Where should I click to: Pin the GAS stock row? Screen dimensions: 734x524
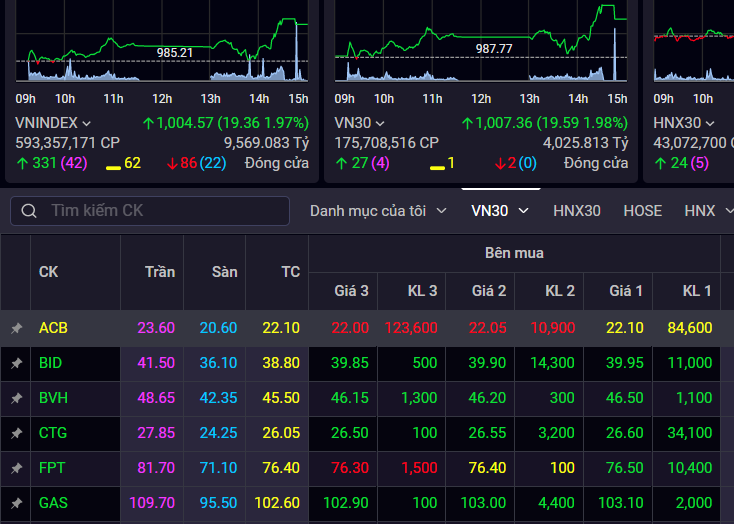tap(16, 503)
